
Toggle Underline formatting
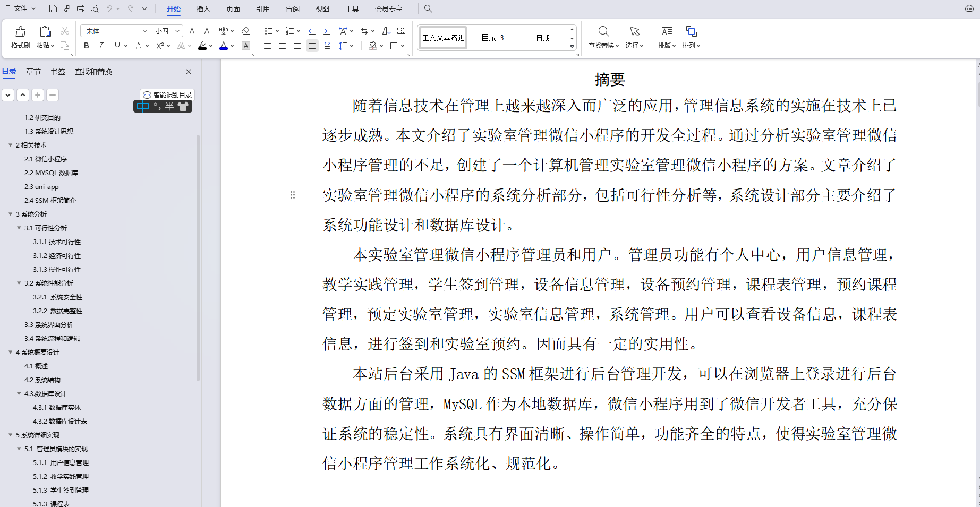tap(117, 46)
